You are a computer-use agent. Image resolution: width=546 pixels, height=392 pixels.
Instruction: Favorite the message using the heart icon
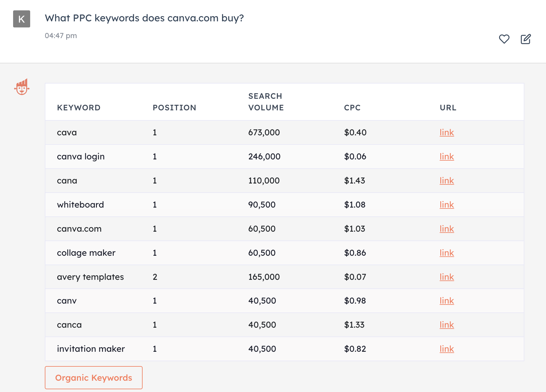tap(504, 39)
